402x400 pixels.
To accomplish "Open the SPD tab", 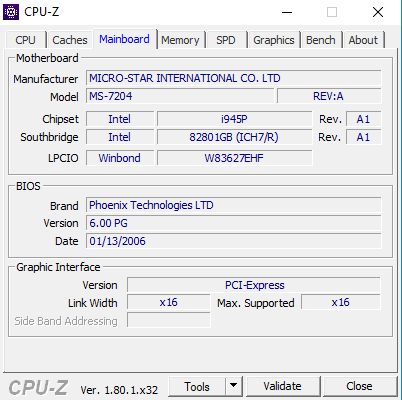I will (x=226, y=40).
